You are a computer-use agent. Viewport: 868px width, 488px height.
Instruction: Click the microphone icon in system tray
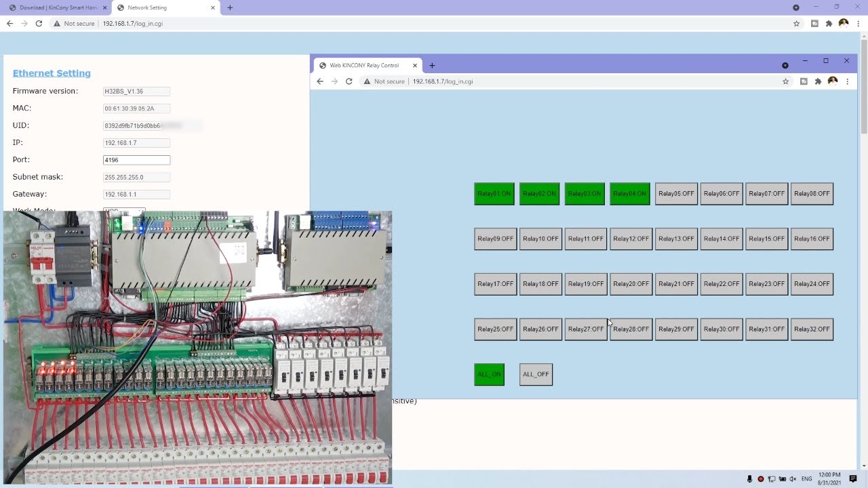749,479
